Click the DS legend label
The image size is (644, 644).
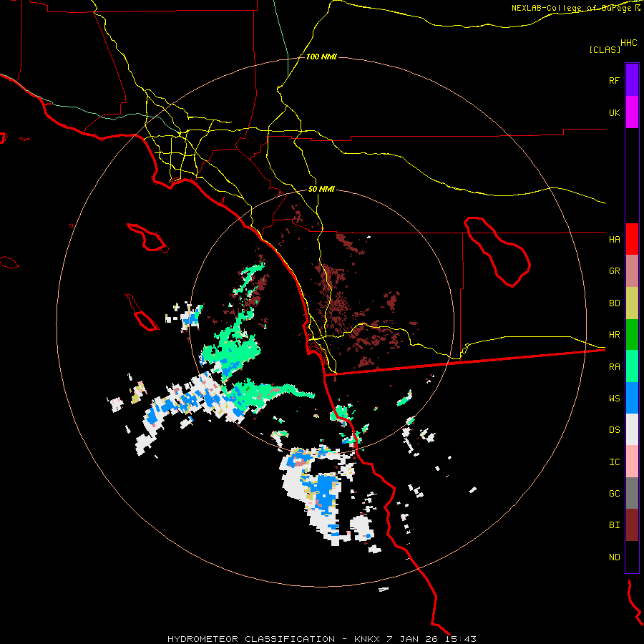click(x=614, y=430)
